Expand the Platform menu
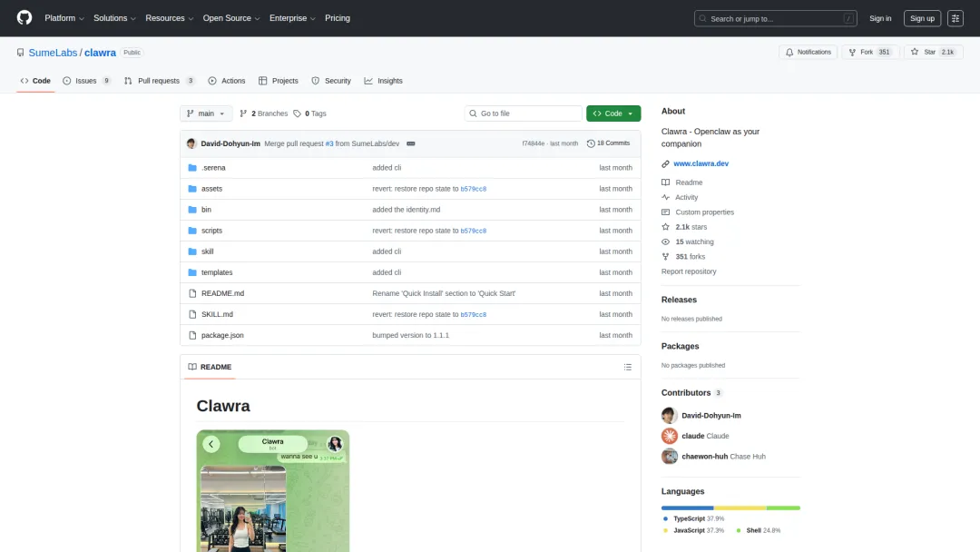Viewport: 980px width, 552px height. tap(64, 18)
